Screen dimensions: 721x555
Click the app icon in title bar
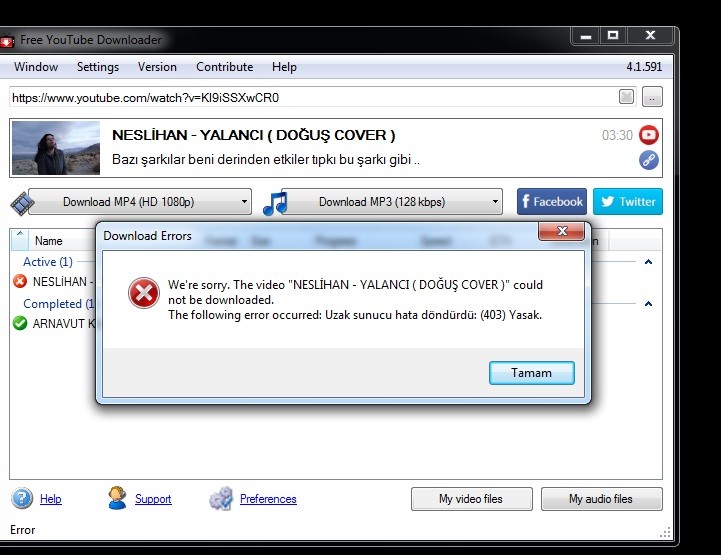[6, 41]
